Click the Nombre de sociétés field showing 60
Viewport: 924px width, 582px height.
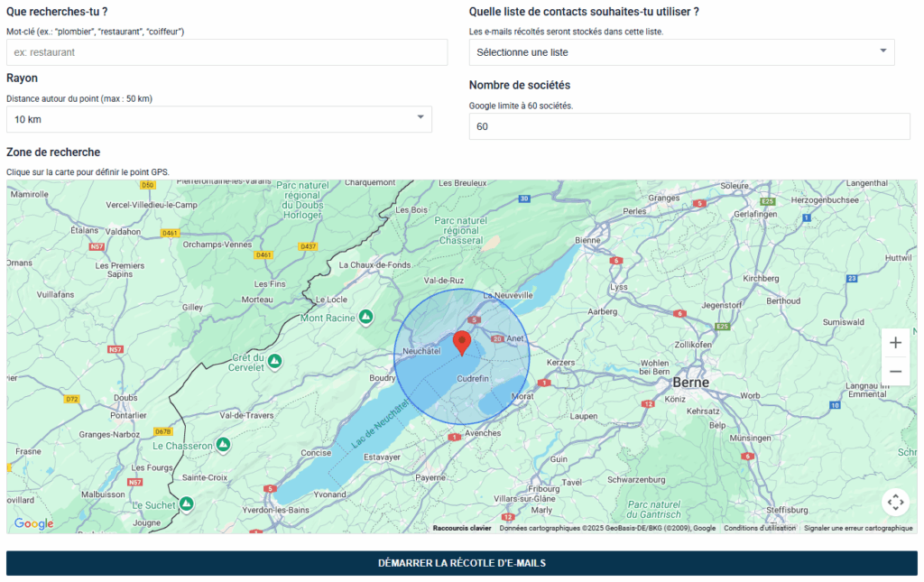click(x=688, y=126)
